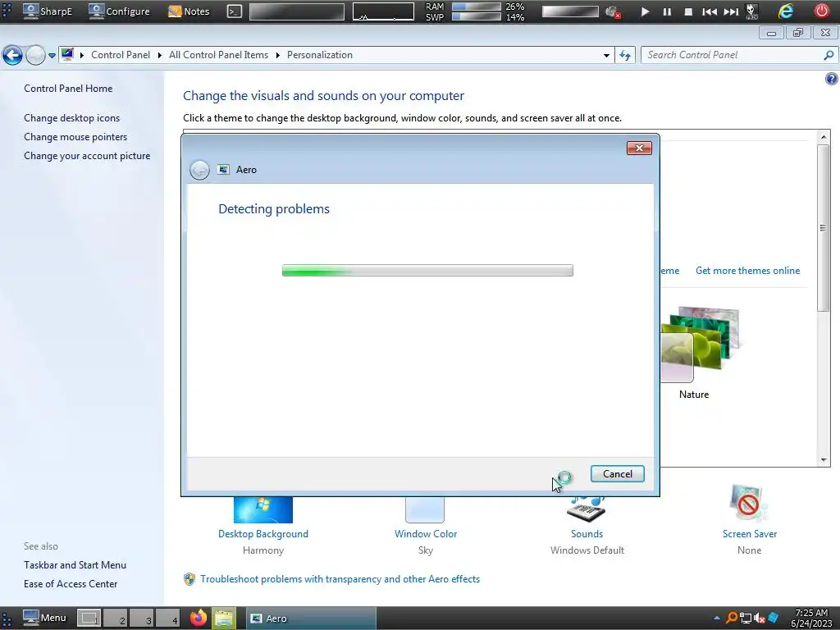Click the media player selector icon
Image resolution: width=840 pixels, height=630 pixels.
click(x=751, y=11)
